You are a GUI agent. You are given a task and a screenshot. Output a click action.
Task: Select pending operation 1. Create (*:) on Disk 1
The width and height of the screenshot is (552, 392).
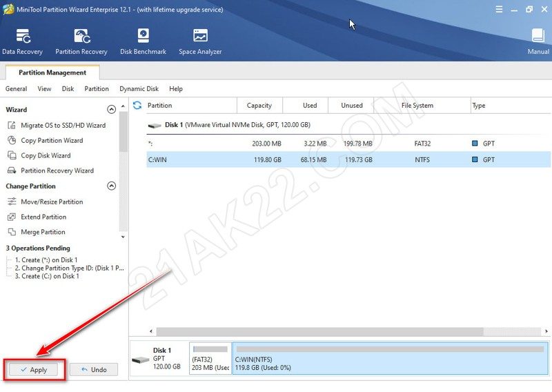[46, 260]
